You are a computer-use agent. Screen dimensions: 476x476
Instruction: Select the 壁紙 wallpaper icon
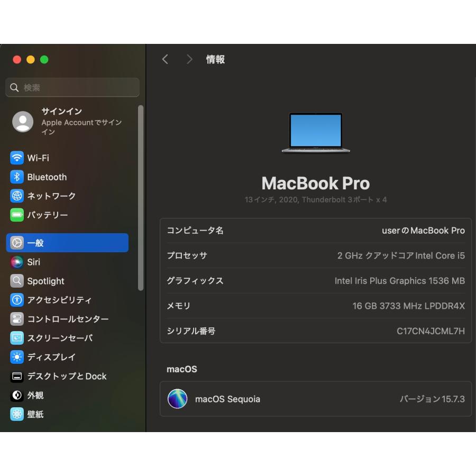click(x=17, y=414)
